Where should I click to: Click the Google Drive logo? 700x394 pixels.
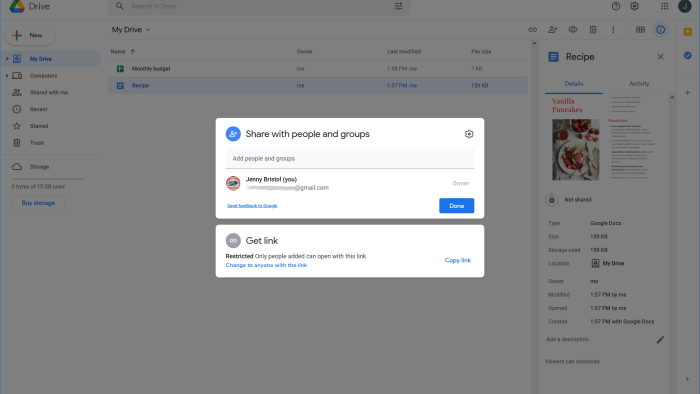(x=17, y=6)
